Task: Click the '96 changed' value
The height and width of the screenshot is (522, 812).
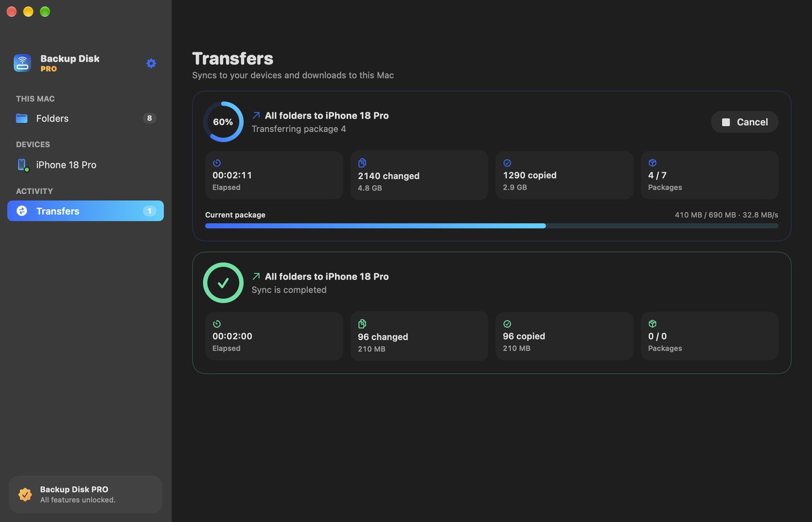Action: [x=383, y=337]
